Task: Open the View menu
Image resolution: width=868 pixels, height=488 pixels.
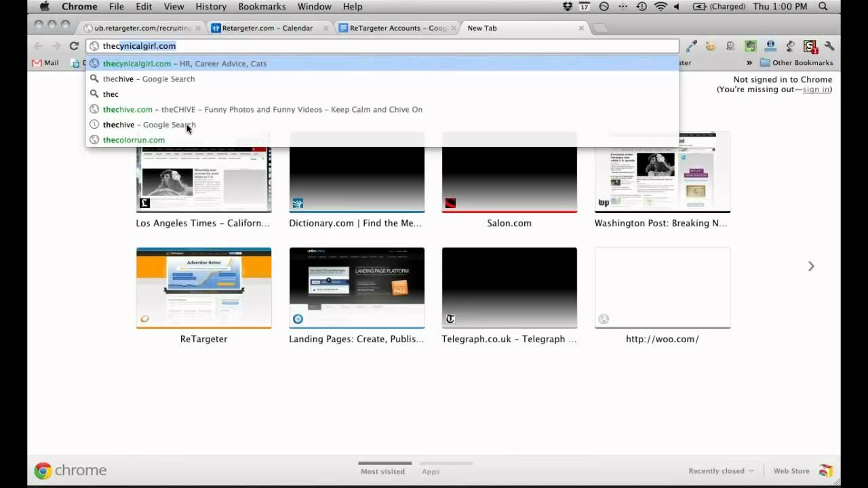Action: (174, 7)
